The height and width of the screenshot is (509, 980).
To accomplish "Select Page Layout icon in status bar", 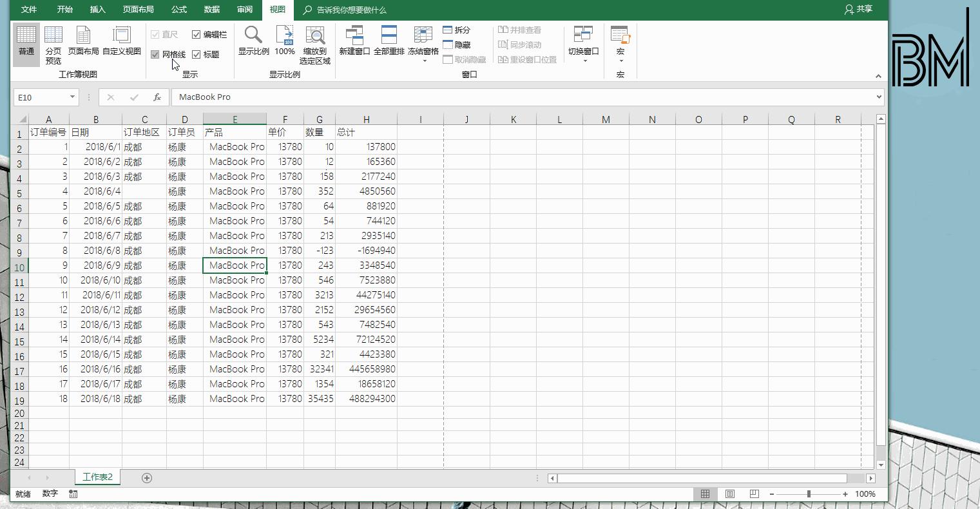I will tap(729, 494).
